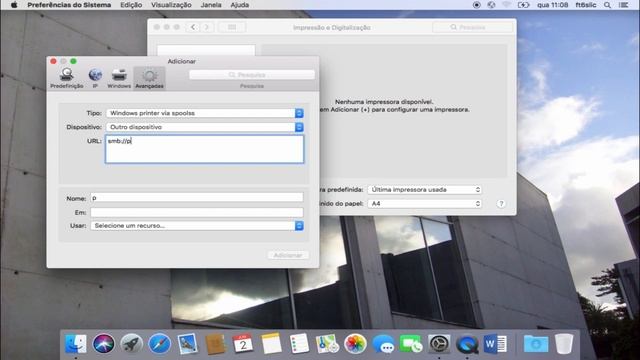Viewport: 640px width, 360px height.
Task: Open the Apple menu
Action: coord(14,5)
